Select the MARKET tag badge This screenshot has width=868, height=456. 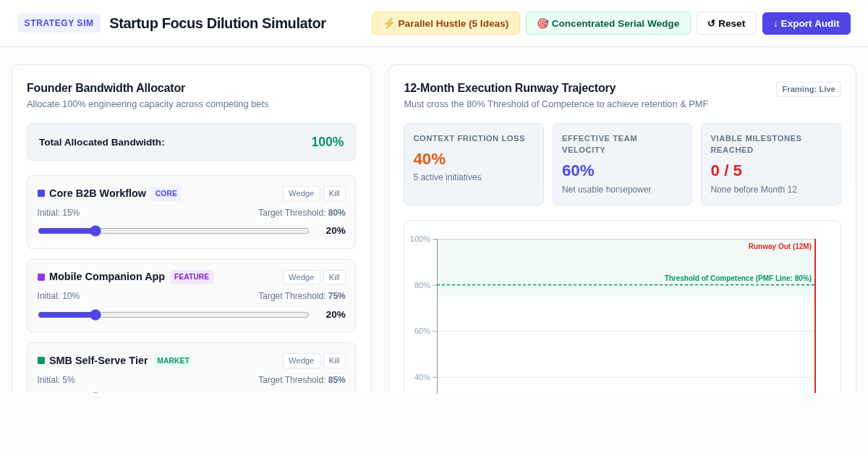click(174, 360)
